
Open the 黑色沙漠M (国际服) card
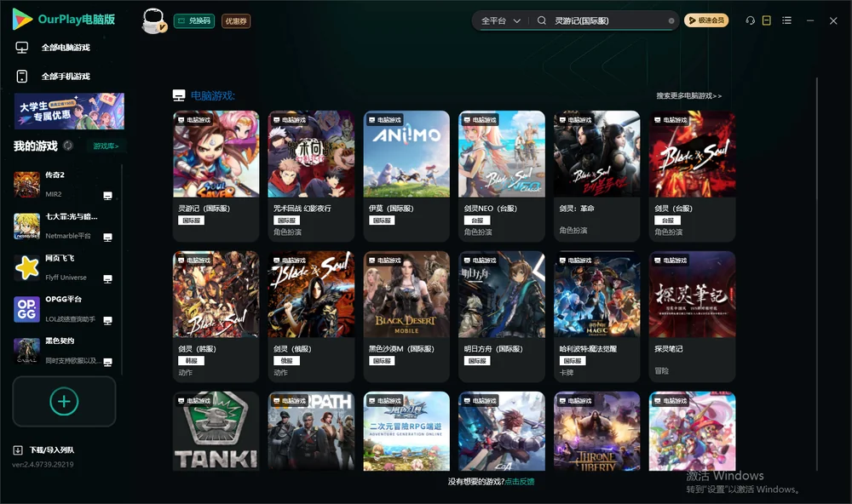[x=406, y=317]
